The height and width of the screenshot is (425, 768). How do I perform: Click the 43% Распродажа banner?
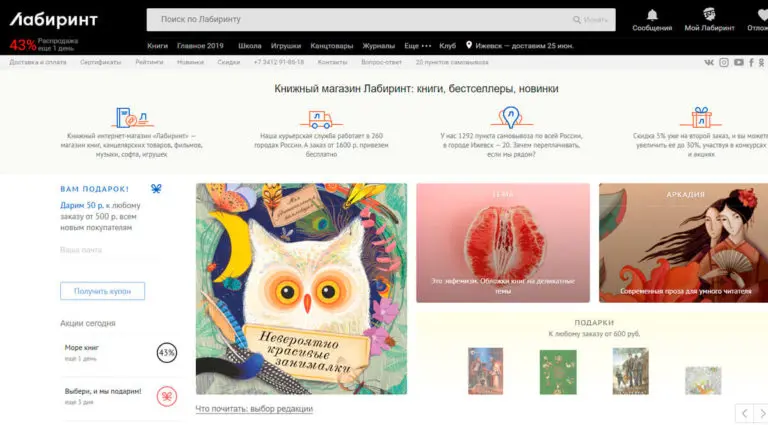[44, 45]
